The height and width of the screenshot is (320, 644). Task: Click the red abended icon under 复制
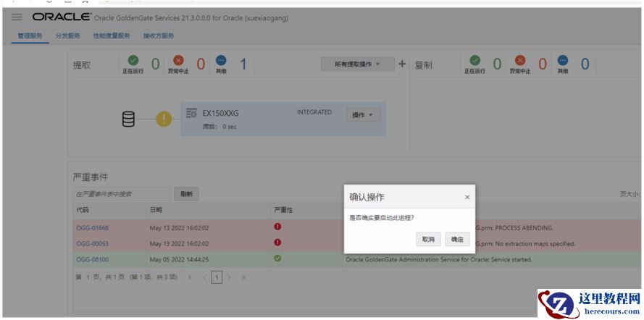click(520, 61)
